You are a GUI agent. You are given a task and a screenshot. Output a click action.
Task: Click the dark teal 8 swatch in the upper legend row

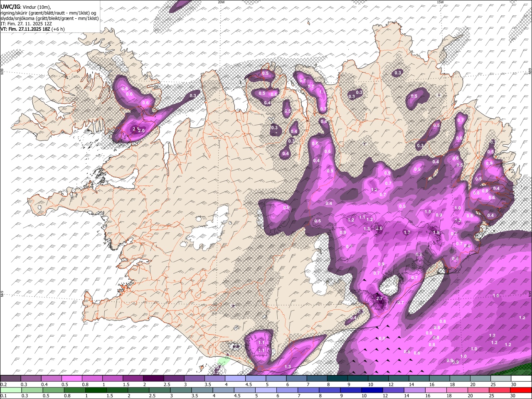coord(337,379)
